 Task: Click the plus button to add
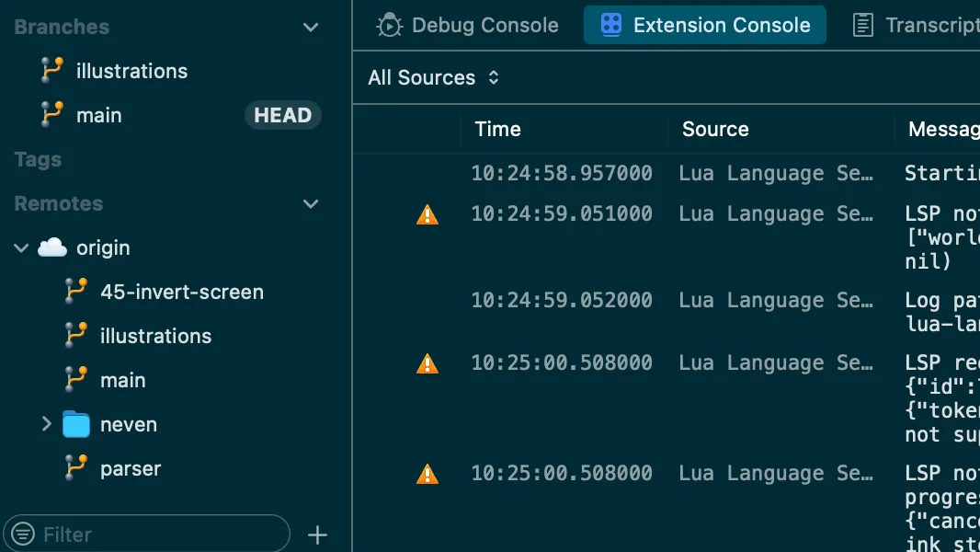317,535
